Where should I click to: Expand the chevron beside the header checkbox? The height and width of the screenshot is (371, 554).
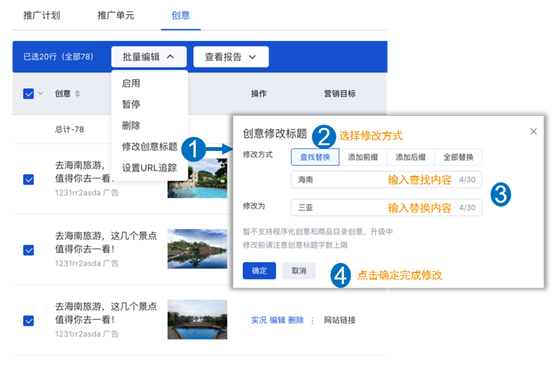click(x=41, y=93)
